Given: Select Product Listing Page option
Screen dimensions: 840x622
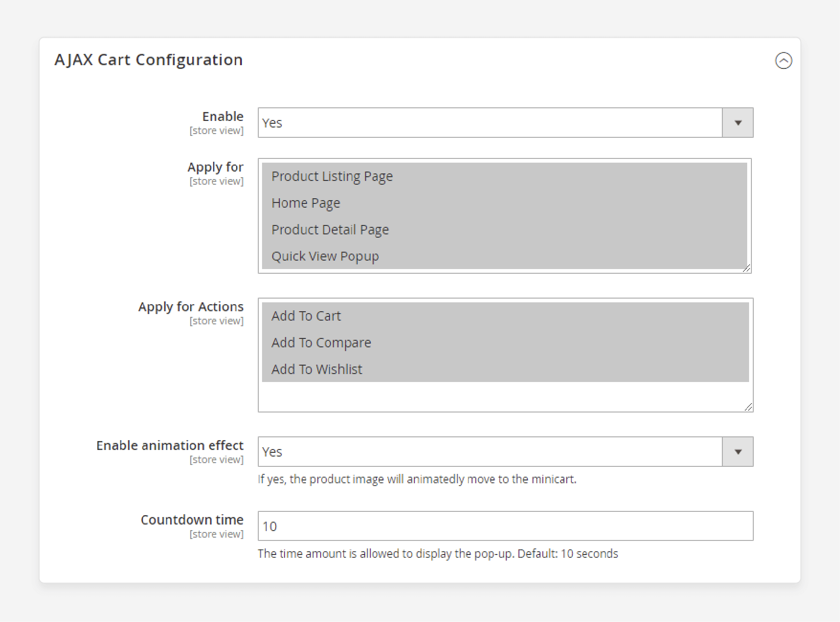Looking at the screenshot, I should coord(504,176).
